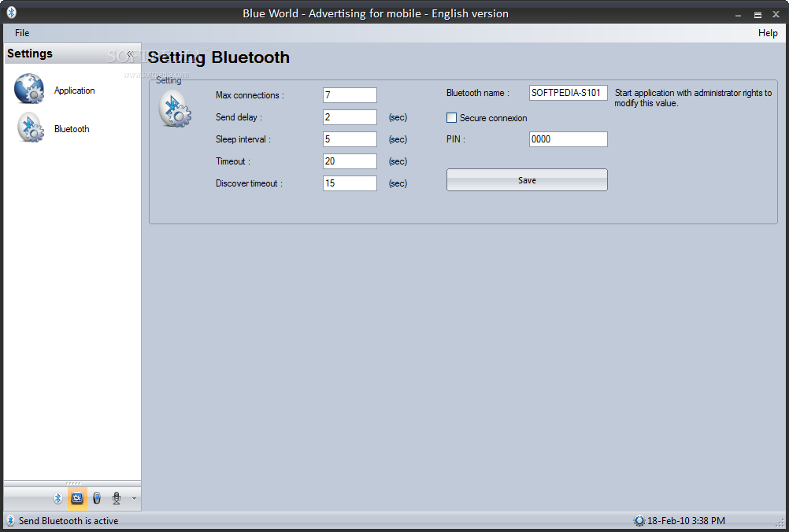
Task: Open the File menu
Action: [22, 33]
